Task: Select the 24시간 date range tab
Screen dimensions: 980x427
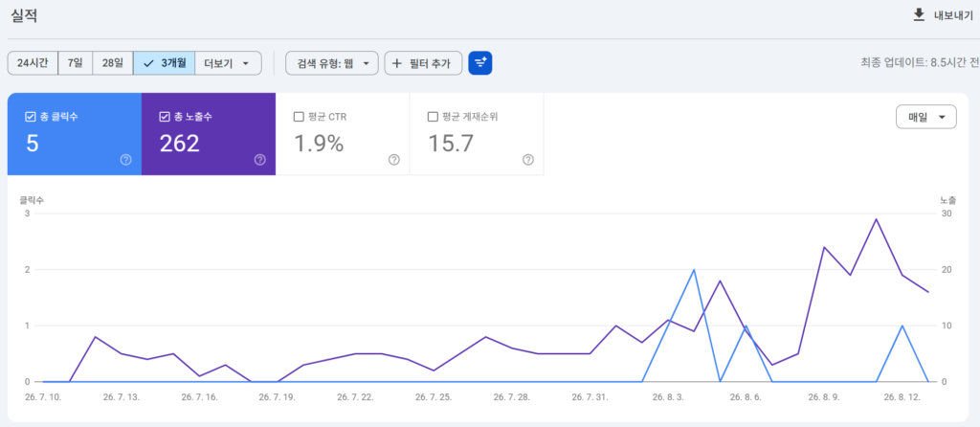Action: tap(33, 63)
